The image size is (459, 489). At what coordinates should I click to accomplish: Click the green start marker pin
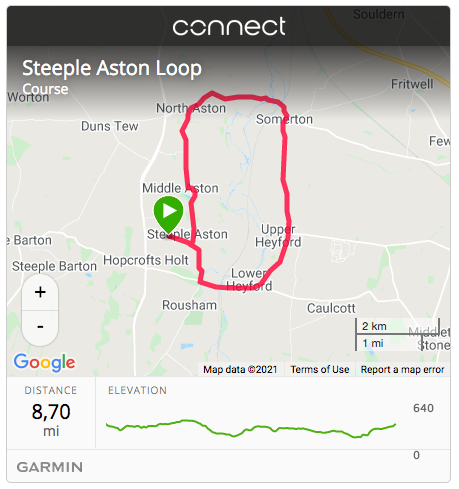tap(168, 213)
